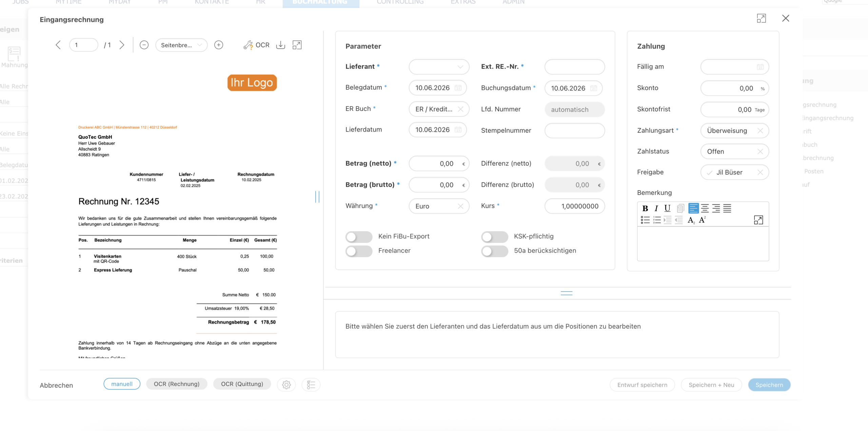Insert numbered list in Bemerkung

point(657,220)
